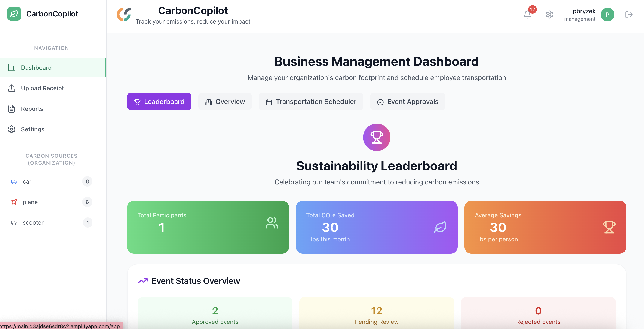Open the notifications bell icon
This screenshot has height=329, width=644.
(527, 15)
